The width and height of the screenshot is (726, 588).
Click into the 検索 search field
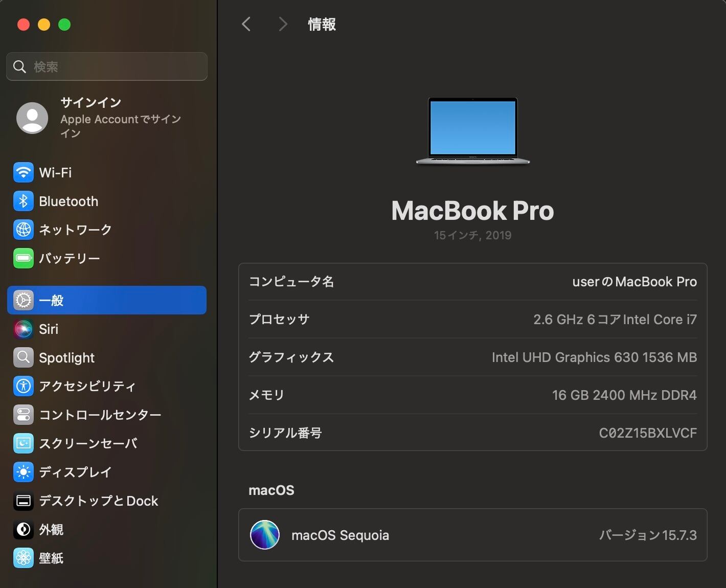107,66
